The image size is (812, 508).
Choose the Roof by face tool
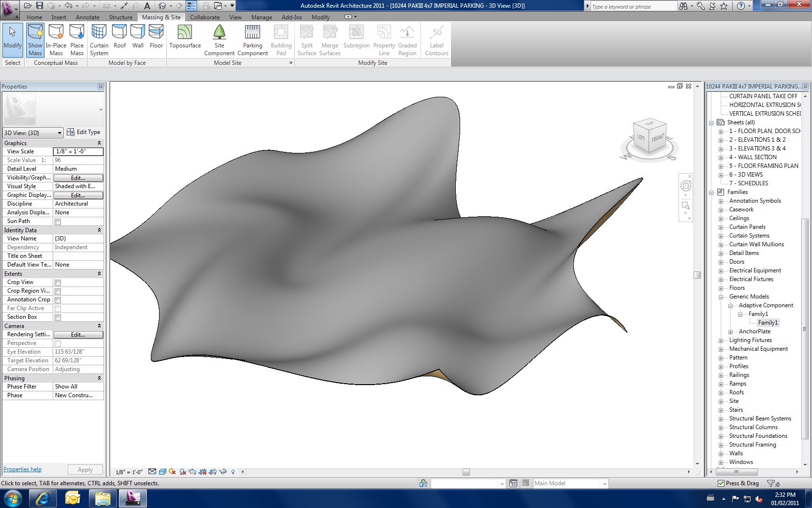119,38
